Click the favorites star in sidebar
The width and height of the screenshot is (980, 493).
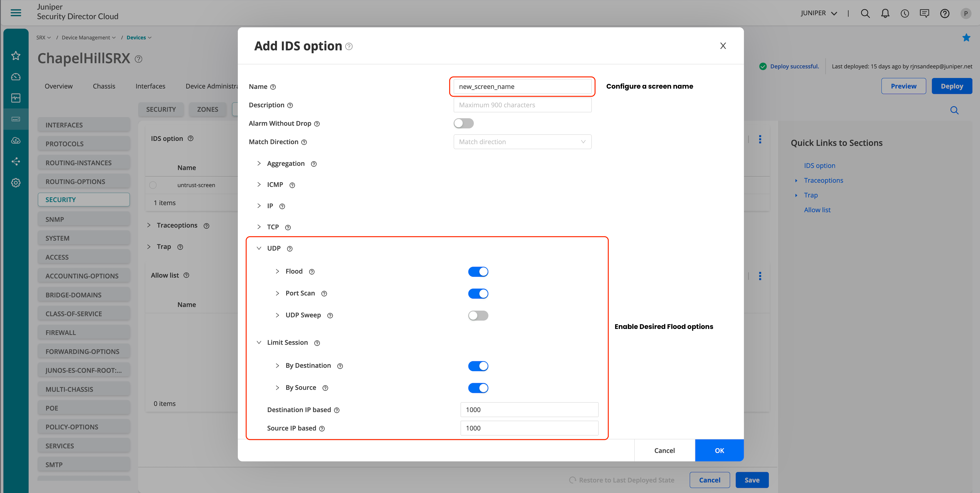[16, 56]
